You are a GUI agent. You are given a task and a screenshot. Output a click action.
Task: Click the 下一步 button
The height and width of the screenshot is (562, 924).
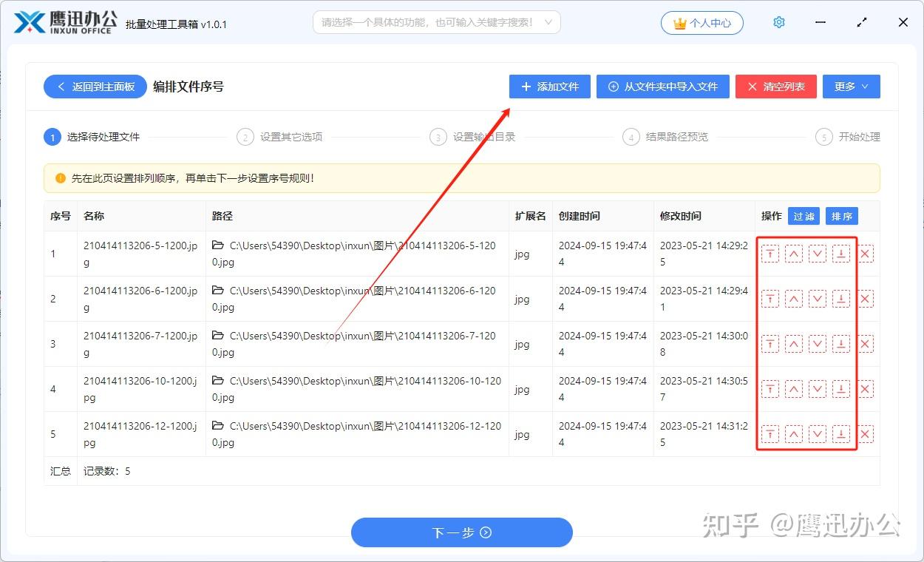[462, 532]
